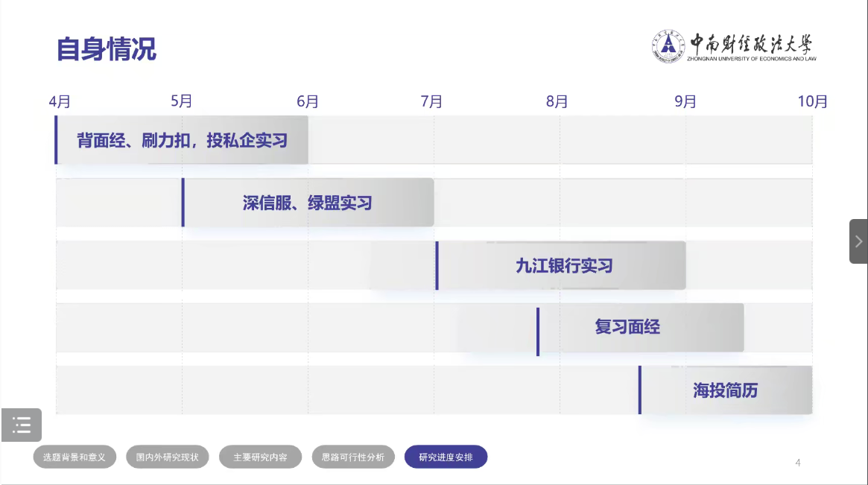Click the 自身情况 slide title
Viewport: 868px width, 485px height.
[107, 49]
